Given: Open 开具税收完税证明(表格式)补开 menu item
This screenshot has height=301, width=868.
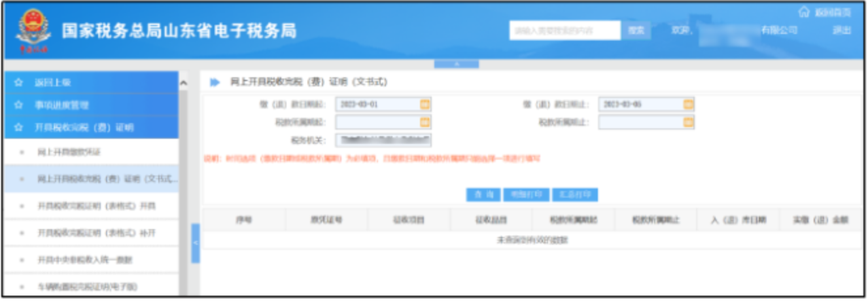Looking at the screenshot, I should point(96,233).
